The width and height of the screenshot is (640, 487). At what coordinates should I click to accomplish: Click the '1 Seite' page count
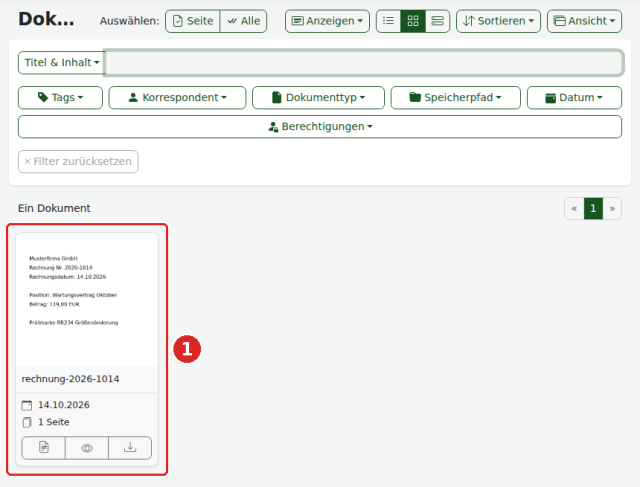click(53, 422)
